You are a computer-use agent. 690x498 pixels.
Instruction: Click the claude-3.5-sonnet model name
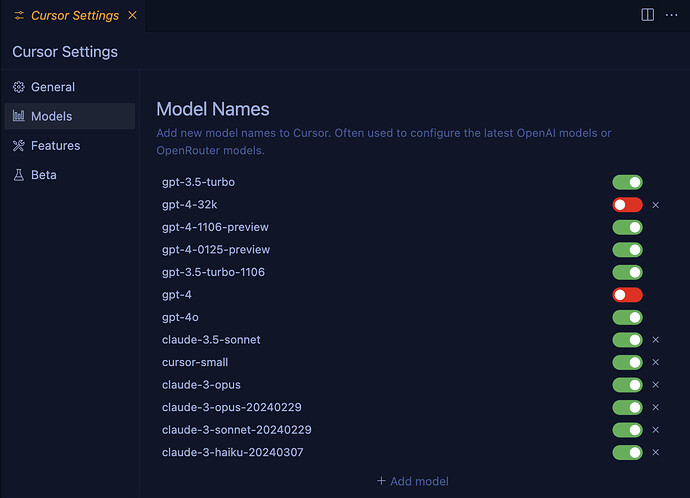point(211,340)
